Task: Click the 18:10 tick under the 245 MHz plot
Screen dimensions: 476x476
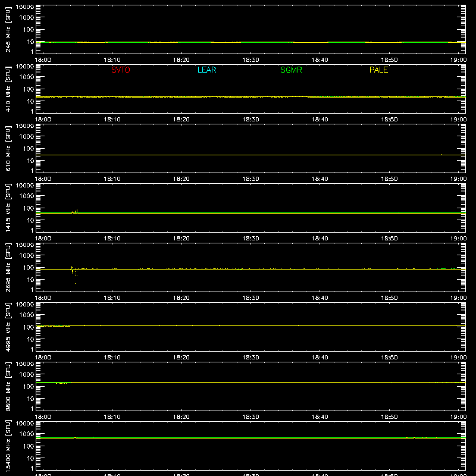Action: click(112, 60)
